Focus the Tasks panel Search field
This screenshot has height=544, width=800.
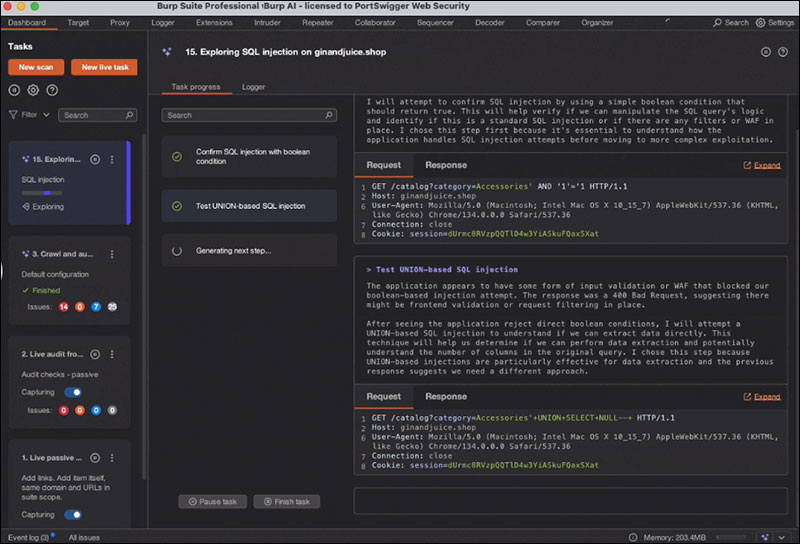pos(97,115)
